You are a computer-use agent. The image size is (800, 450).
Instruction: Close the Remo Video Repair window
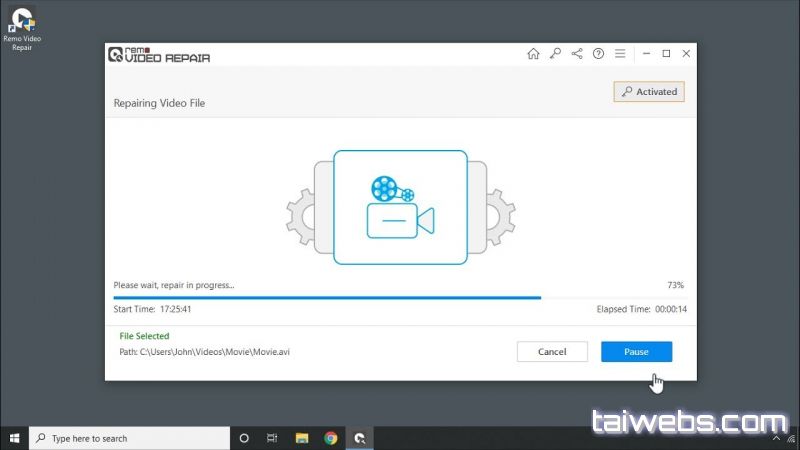click(686, 54)
